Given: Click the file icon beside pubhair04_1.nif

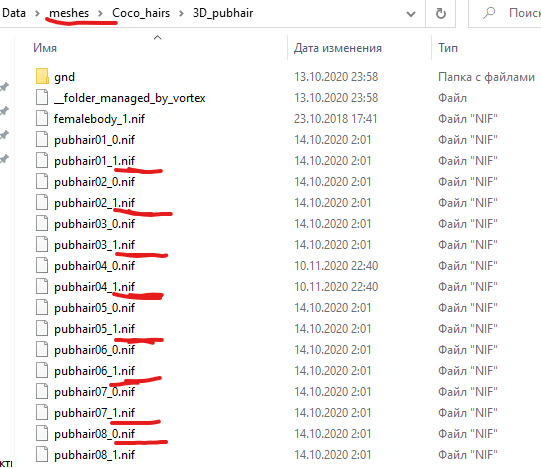Looking at the screenshot, I should coord(42,286).
